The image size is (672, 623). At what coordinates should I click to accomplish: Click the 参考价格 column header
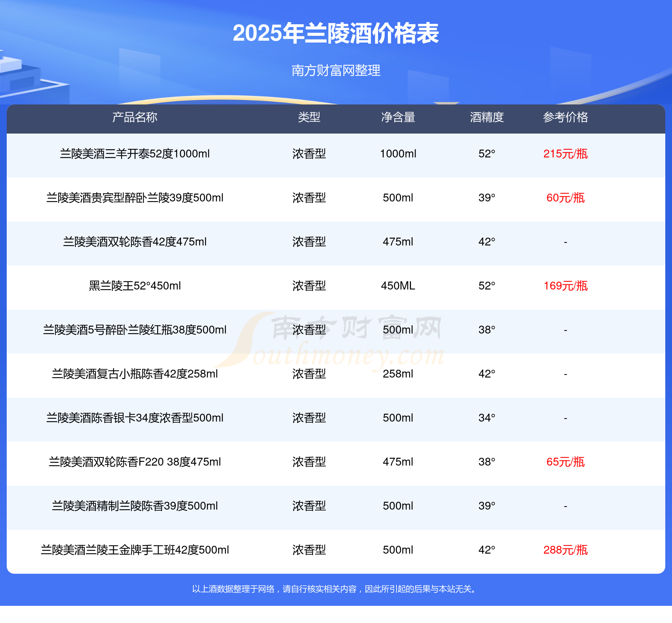[565, 117]
